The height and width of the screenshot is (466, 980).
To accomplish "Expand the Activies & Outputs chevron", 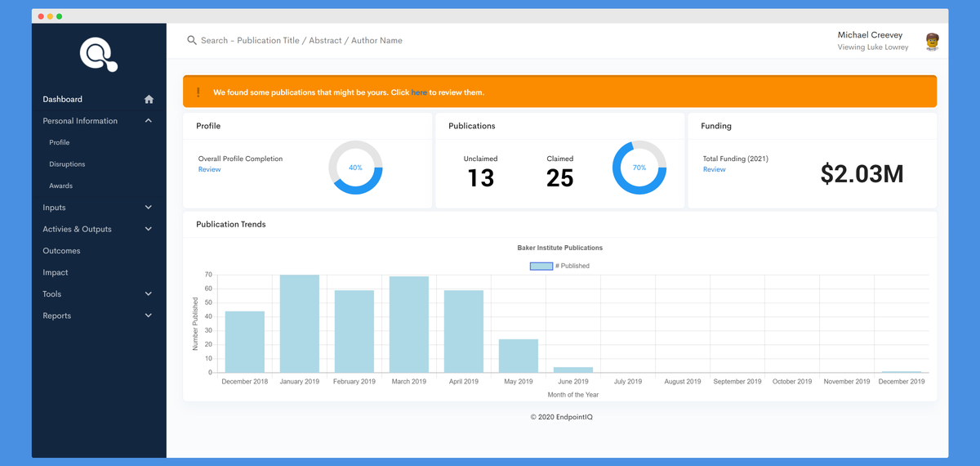I will (149, 229).
